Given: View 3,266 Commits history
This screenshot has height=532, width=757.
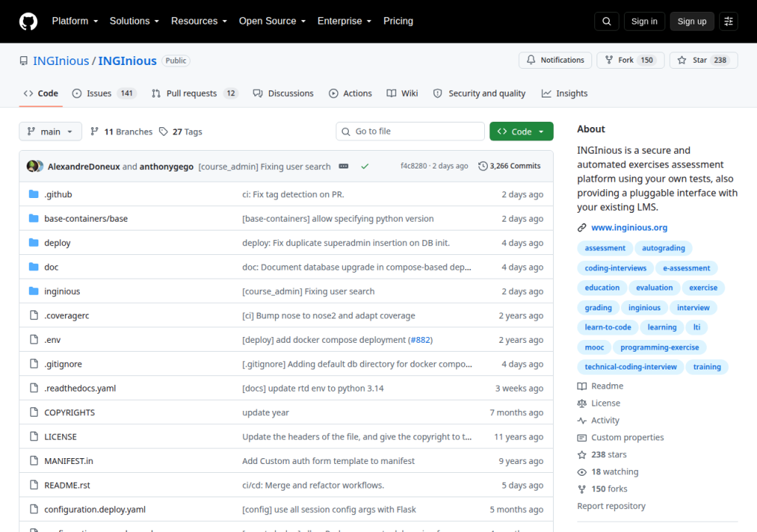Looking at the screenshot, I should pyautogui.click(x=509, y=166).
